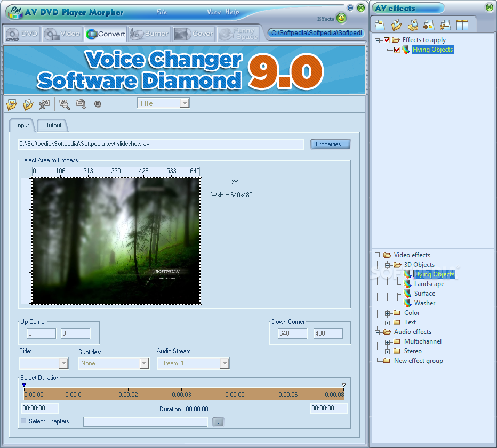The height and width of the screenshot is (448, 497).
Task: Enable the Select Chapters checkbox
Action: click(23, 421)
